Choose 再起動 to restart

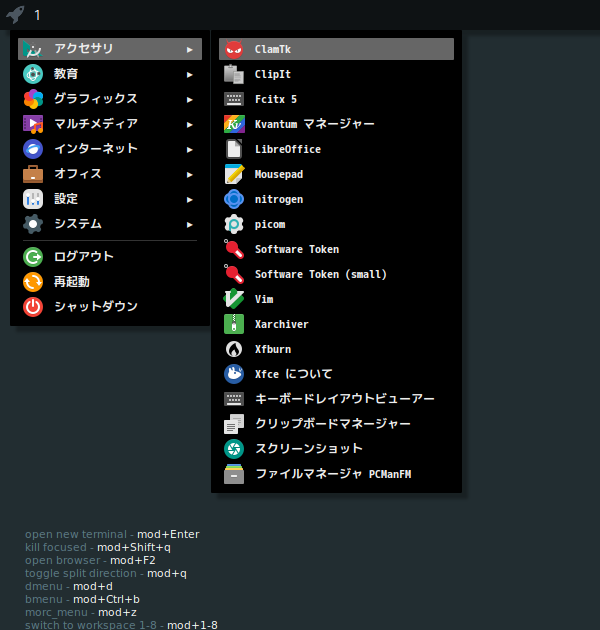coord(110,282)
